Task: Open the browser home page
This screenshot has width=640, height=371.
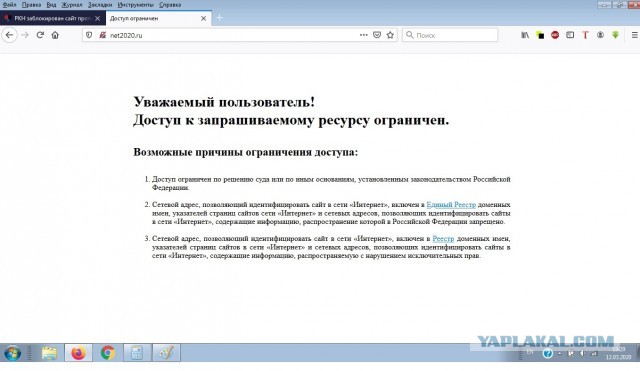Action: [x=55, y=35]
